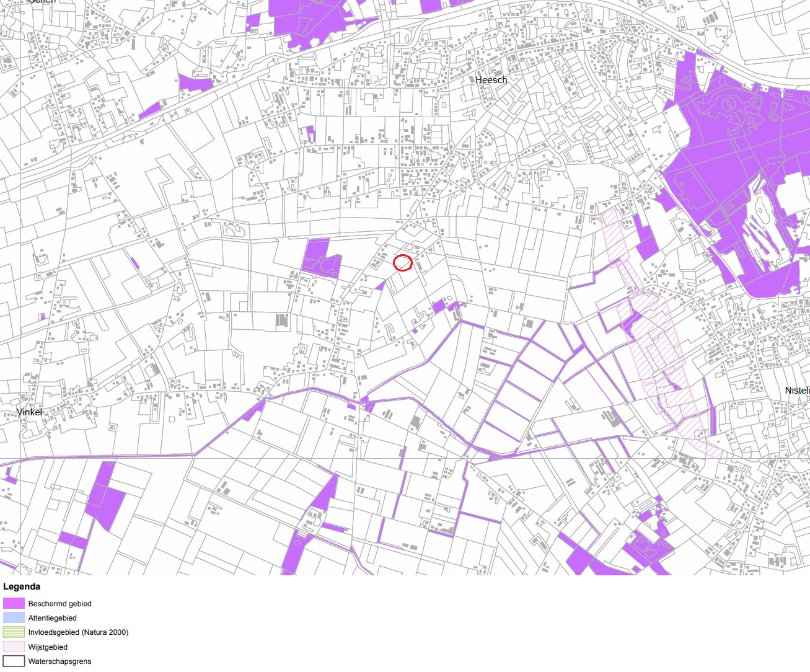The height and width of the screenshot is (672, 810).
Task: Select the 'Invloedsgebied (Natura 2000)' legend label
Action: point(78,632)
